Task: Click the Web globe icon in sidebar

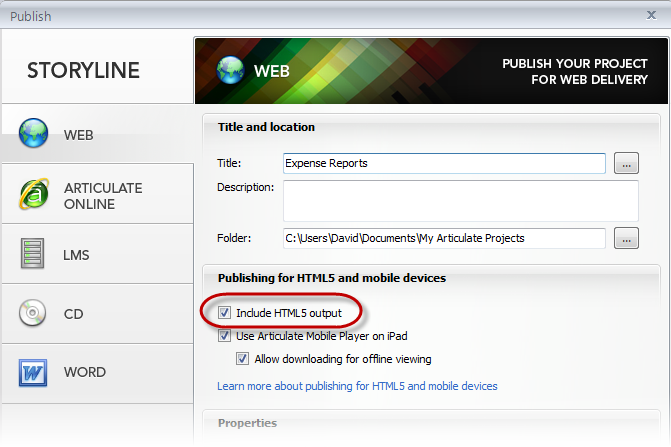Action: point(33,133)
